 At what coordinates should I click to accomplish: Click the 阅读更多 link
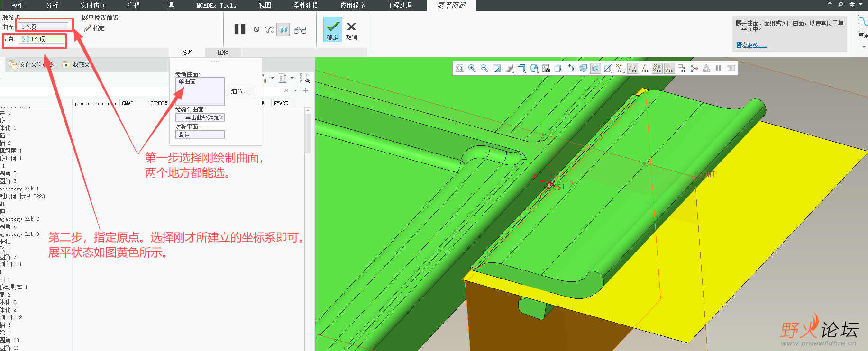(750, 45)
